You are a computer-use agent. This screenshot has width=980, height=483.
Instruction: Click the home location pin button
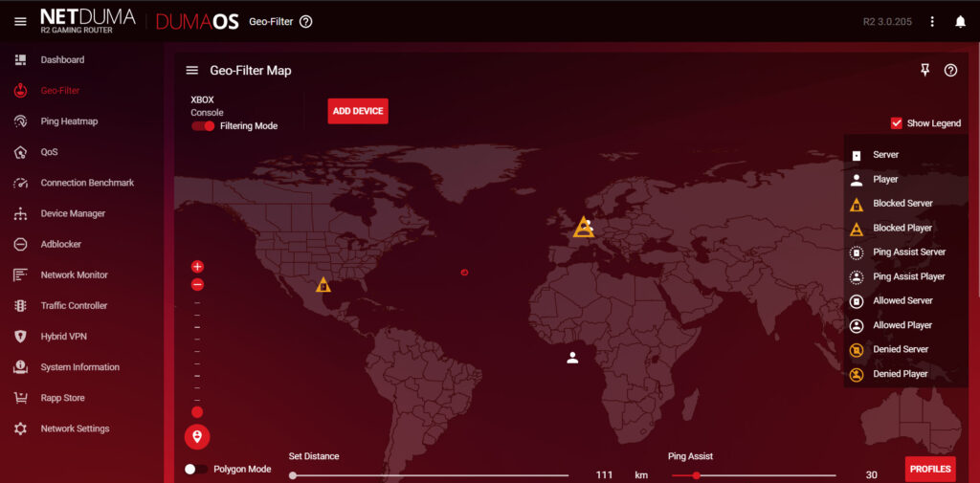(x=197, y=436)
